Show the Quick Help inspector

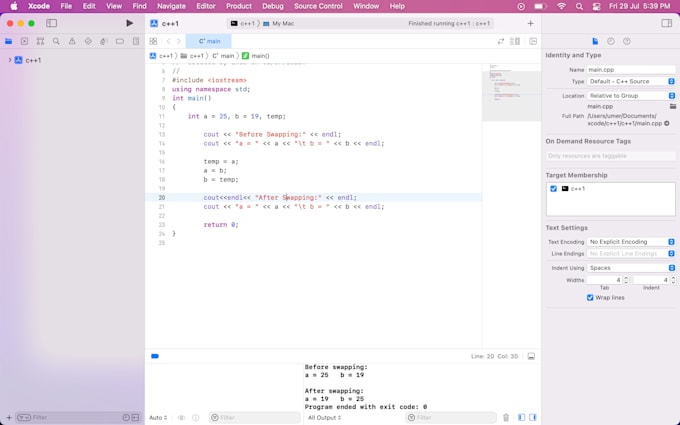[627, 41]
